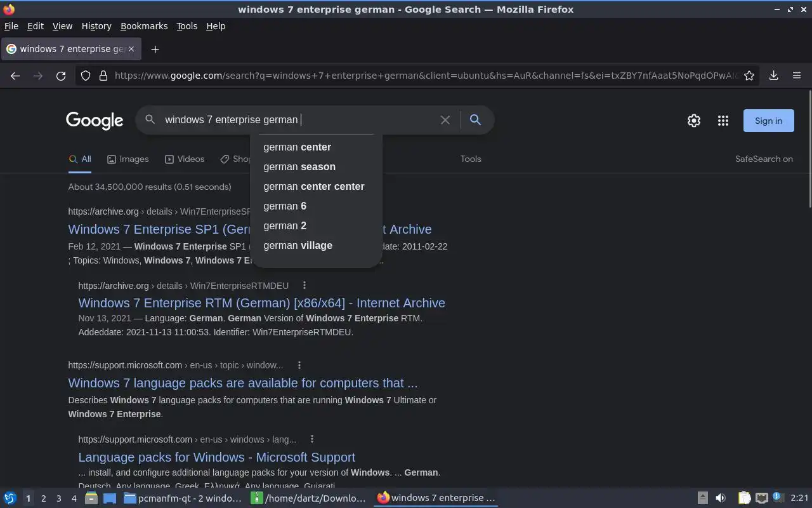
Task: Click the back navigation arrow
Action: tap(15, 76)
